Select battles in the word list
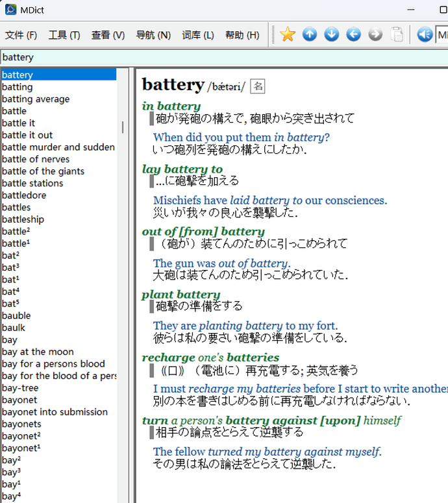The height and width of the screenshot is (503, 448). 16,207
